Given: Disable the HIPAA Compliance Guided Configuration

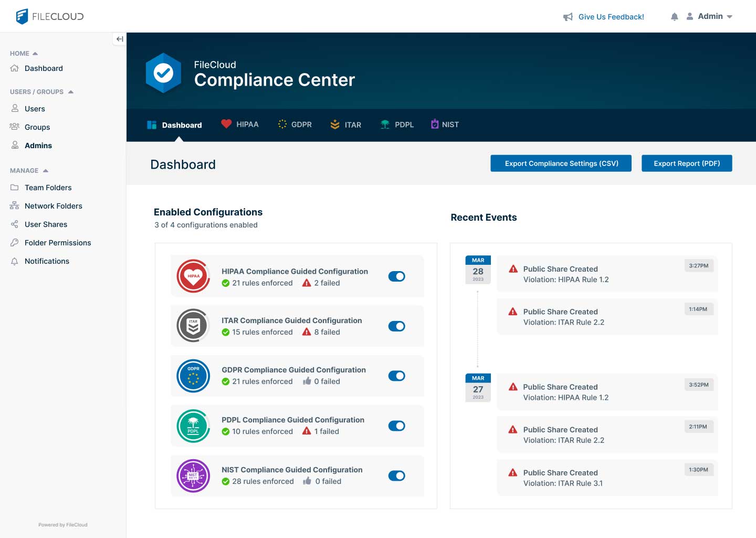Looking at the screenshot, I should pos(396,276).
